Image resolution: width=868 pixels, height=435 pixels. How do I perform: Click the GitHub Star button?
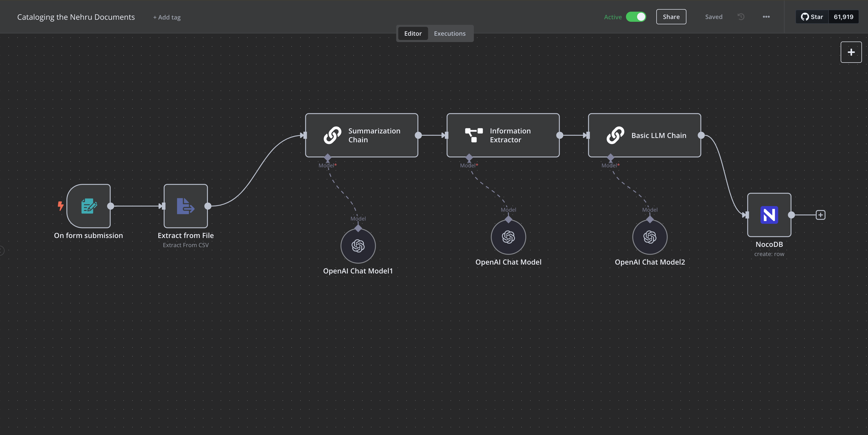pos(812,17)
